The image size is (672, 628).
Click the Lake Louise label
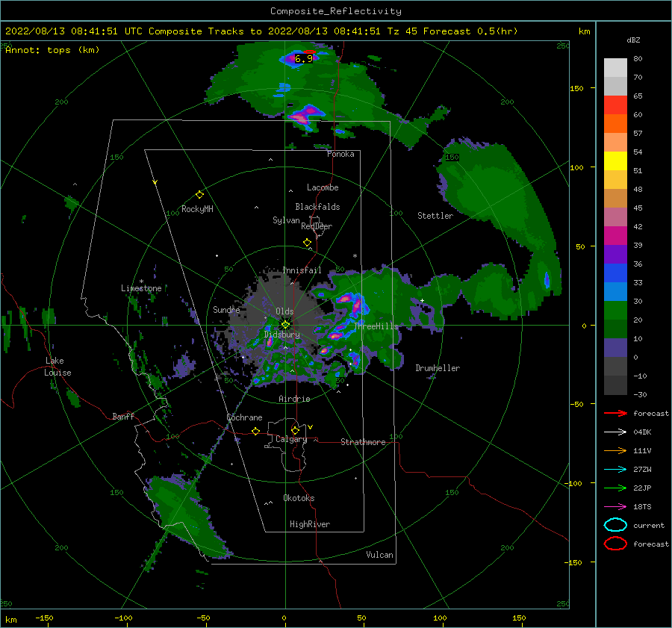coord(57,367)
